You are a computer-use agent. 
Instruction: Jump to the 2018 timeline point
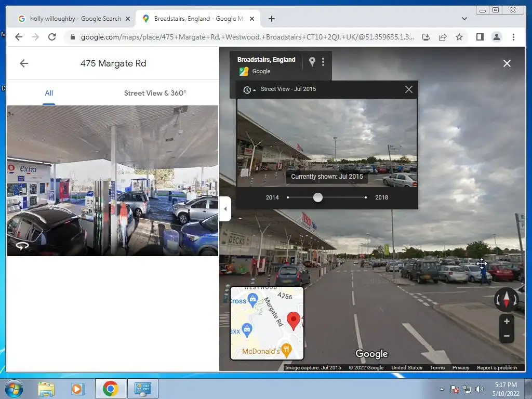(365, 197)
